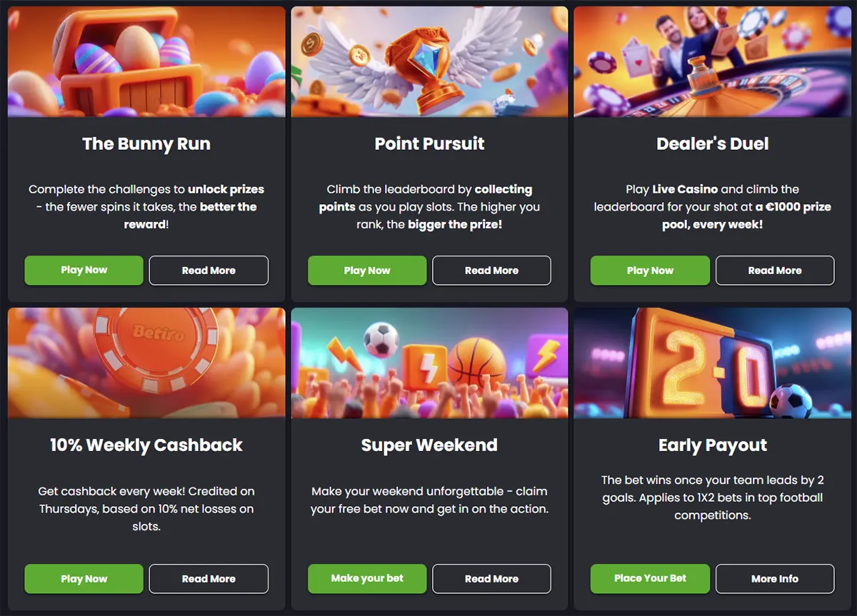Click the Betiro chip cashback banner
This screenshot has width=857, height=616.
coord(146,363)
